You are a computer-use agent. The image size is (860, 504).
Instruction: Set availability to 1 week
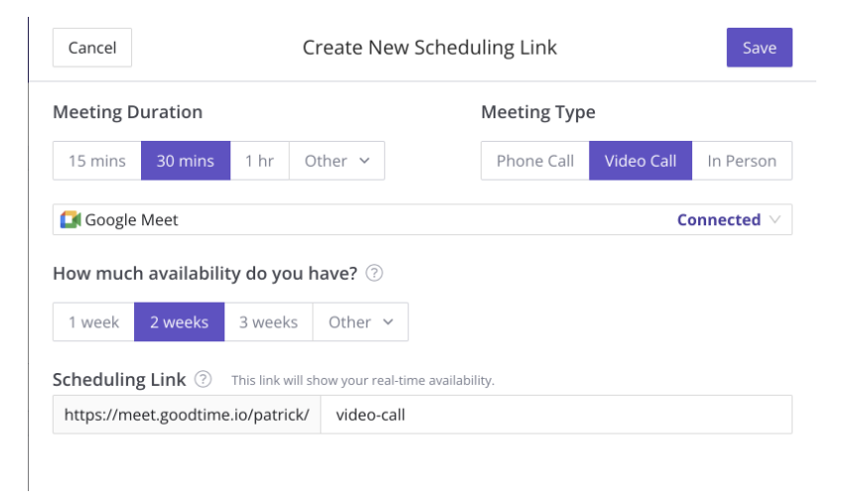point(93,321)
